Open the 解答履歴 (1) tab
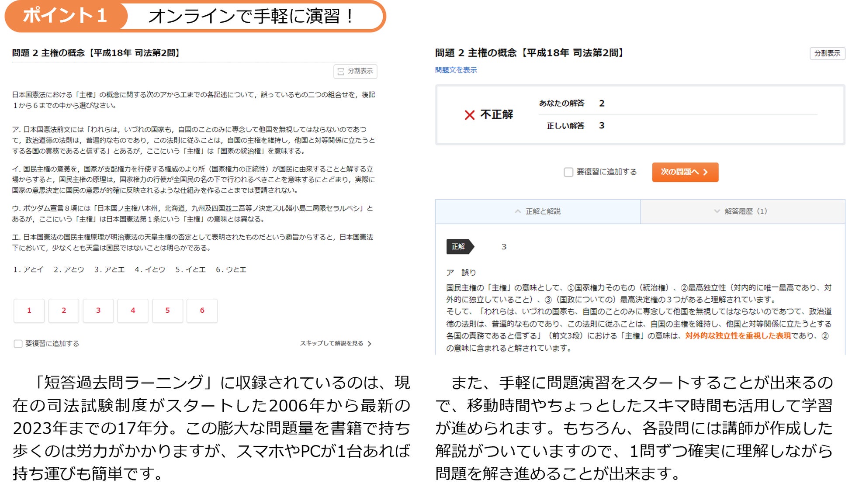 (x=745, y=211)
